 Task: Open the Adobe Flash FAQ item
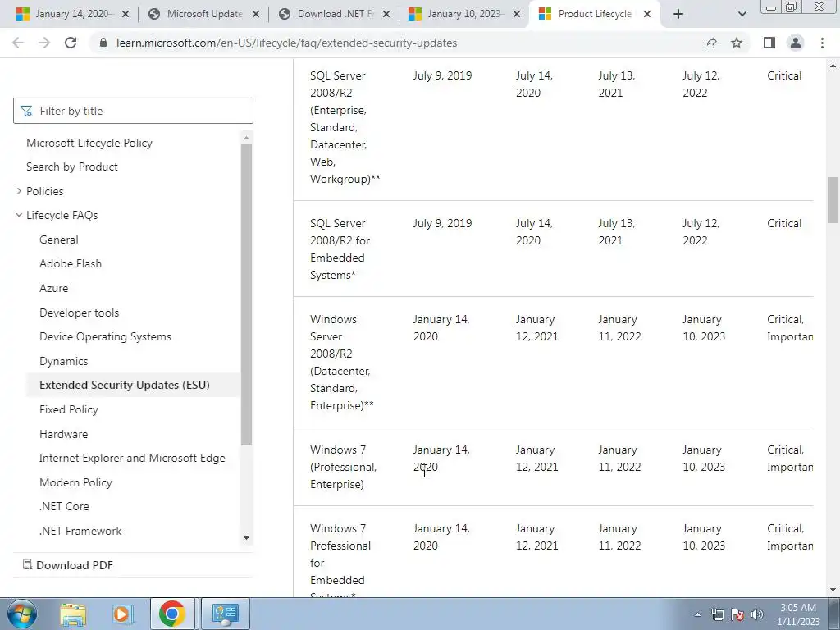click(x=71, y=263)
